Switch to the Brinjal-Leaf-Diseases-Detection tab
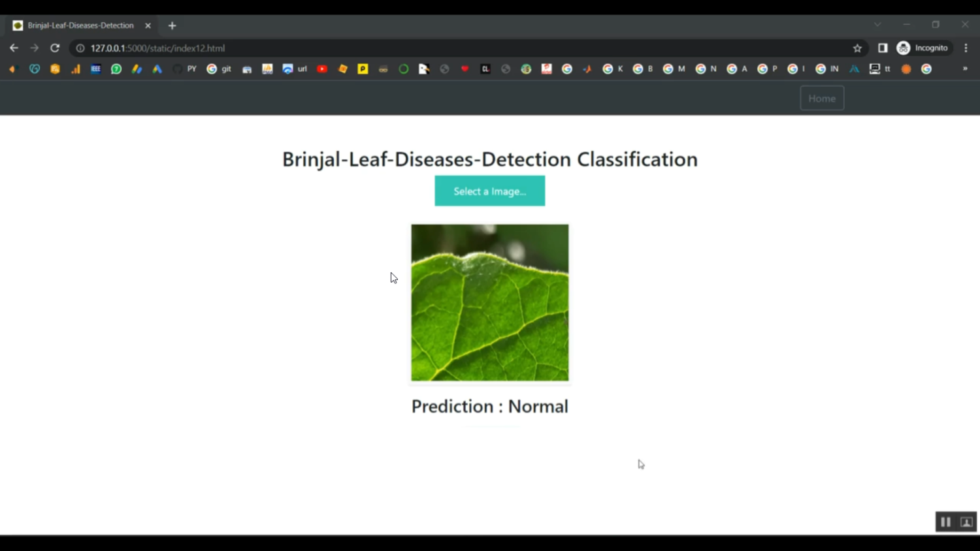The height and width of the screenshot is (551, 980). (x=80, y=25)
